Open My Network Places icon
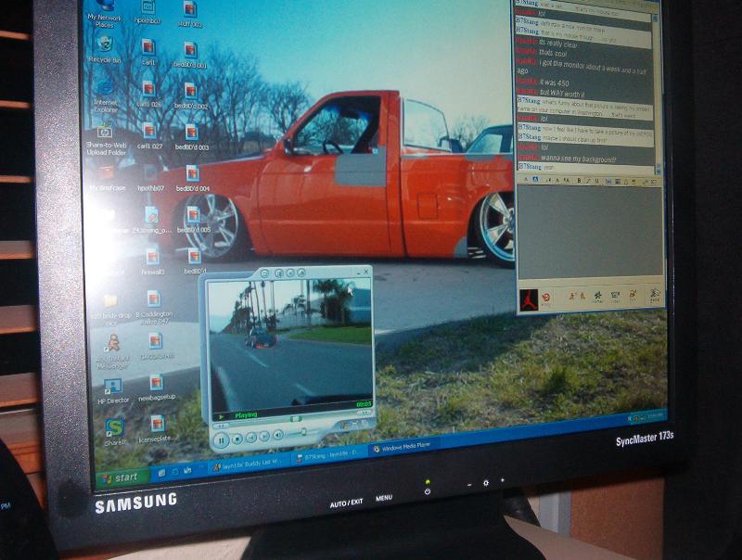 [104, 9]
